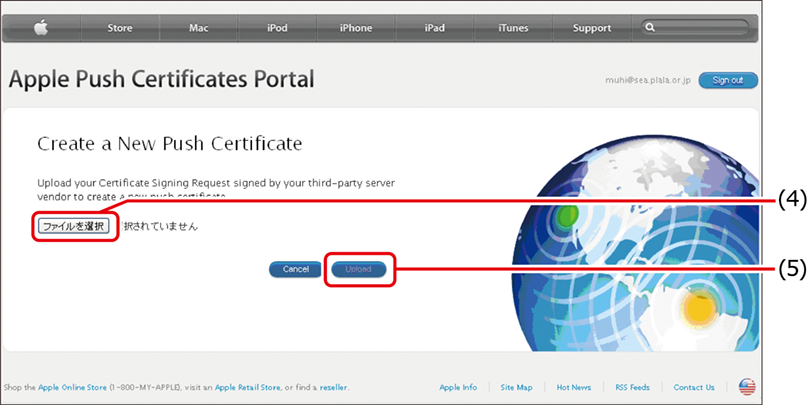The height and width of the screenshot is (405, 810).
Task: Follow the reseller link
Action: coord(334,387)
